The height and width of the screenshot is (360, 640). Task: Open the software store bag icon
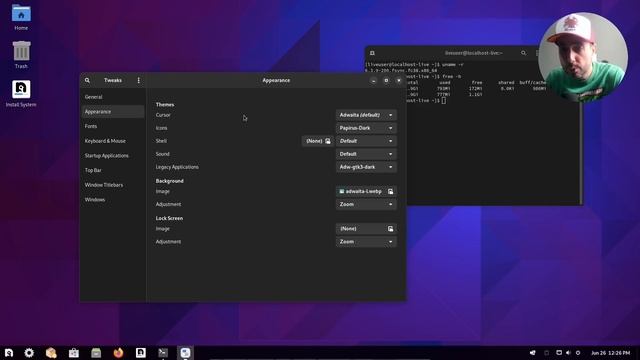tap(74, 353)
